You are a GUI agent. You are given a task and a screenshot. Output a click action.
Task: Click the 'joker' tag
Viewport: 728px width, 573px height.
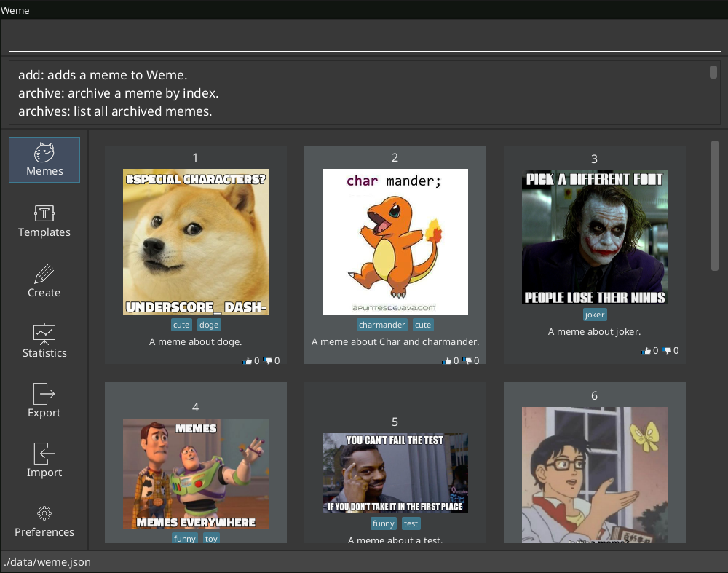pos(595,315)
